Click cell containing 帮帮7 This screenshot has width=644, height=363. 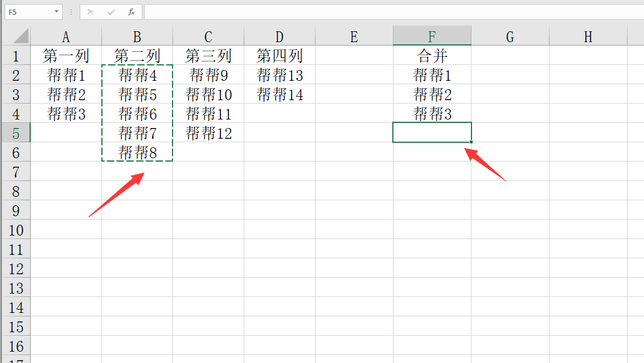point(137,133)
